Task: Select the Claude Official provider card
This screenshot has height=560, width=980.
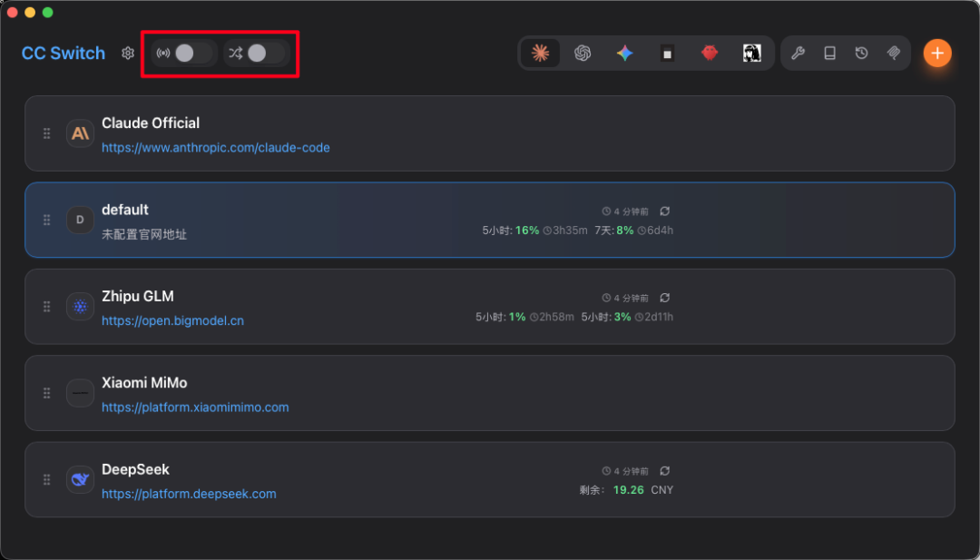Action: point(544,133)
